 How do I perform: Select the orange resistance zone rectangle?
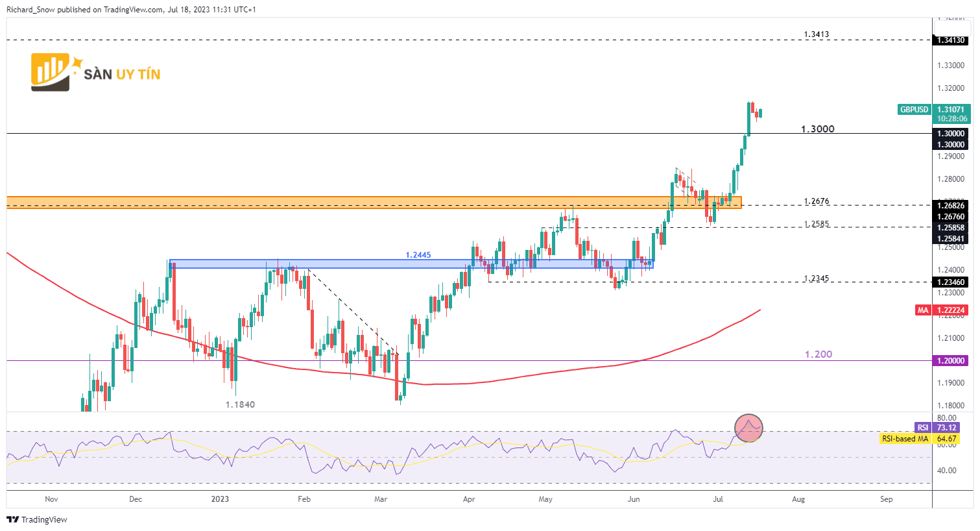(x=374, y=203)
